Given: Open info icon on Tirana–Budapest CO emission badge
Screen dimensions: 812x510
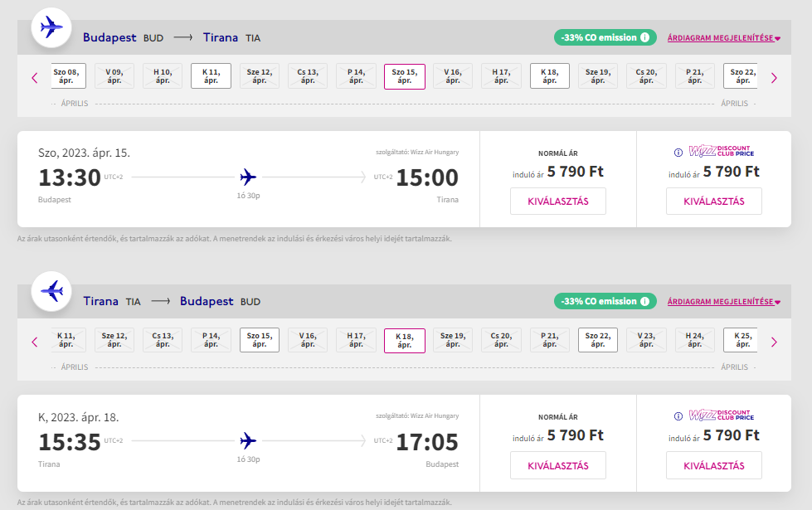Looking at the screenshot, I should click(644, 301).
